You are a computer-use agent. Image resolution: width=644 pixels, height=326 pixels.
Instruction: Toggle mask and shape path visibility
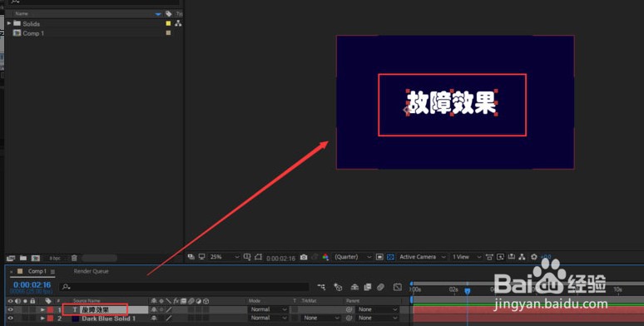258,257
